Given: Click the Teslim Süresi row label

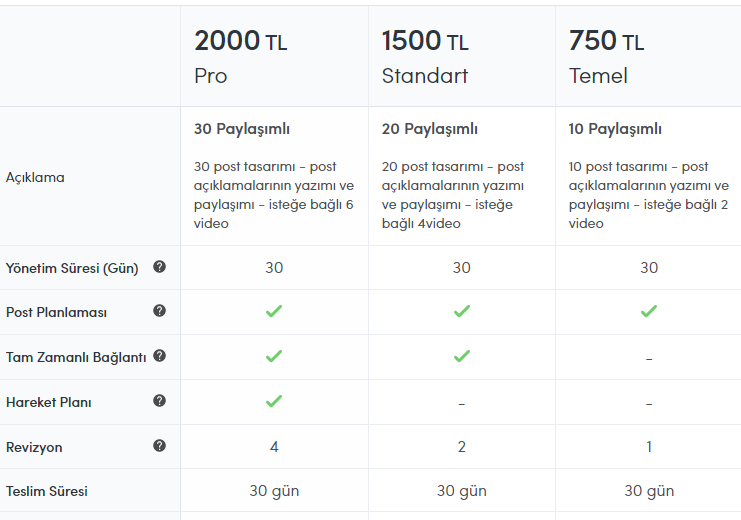Looking at the screenshot, I should tap(47, 491).
